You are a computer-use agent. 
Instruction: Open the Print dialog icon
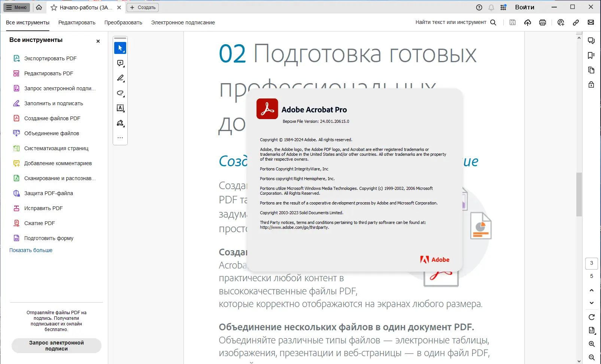coord(542,22)
